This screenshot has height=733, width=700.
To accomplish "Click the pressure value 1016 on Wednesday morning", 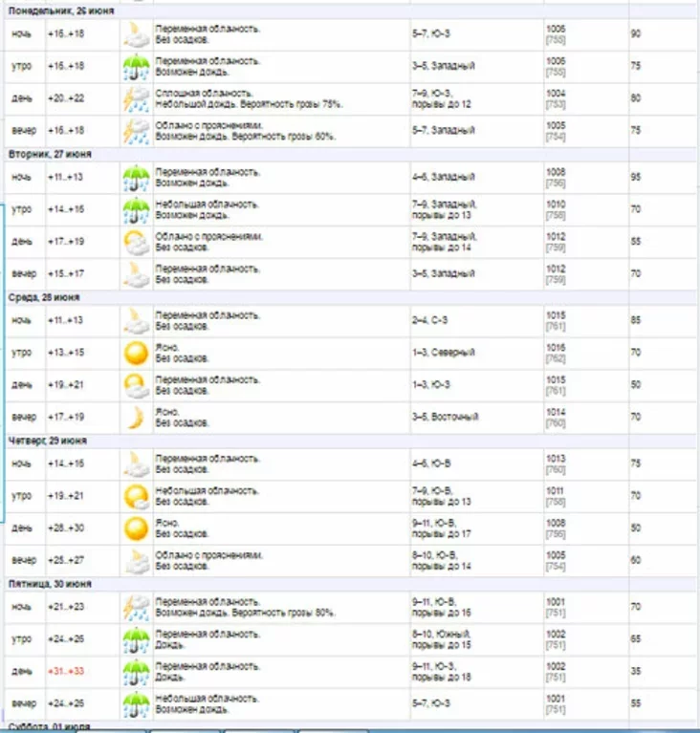I will point(556,349).
